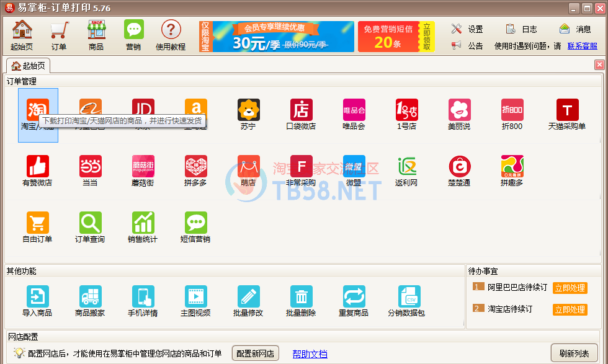This screenshot has height=364, width=608.
Task: Click the 刷新列表 refresh button
Action: tap(574, 353)
